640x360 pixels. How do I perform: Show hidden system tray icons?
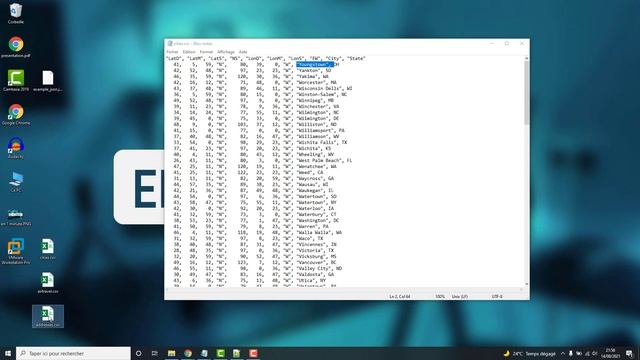click(563, 353)
